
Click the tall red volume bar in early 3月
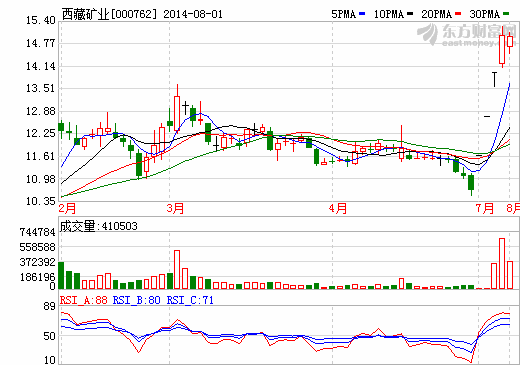point(177,269)
